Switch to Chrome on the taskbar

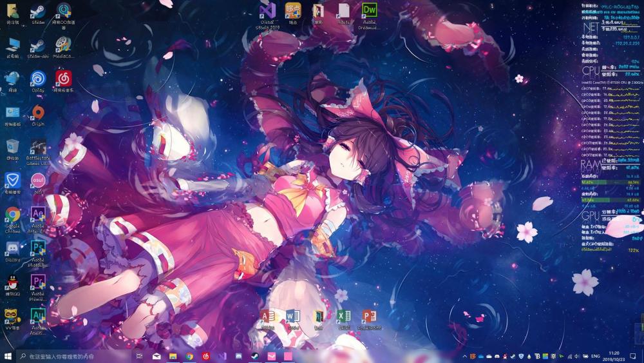click(x=189, y=356)
